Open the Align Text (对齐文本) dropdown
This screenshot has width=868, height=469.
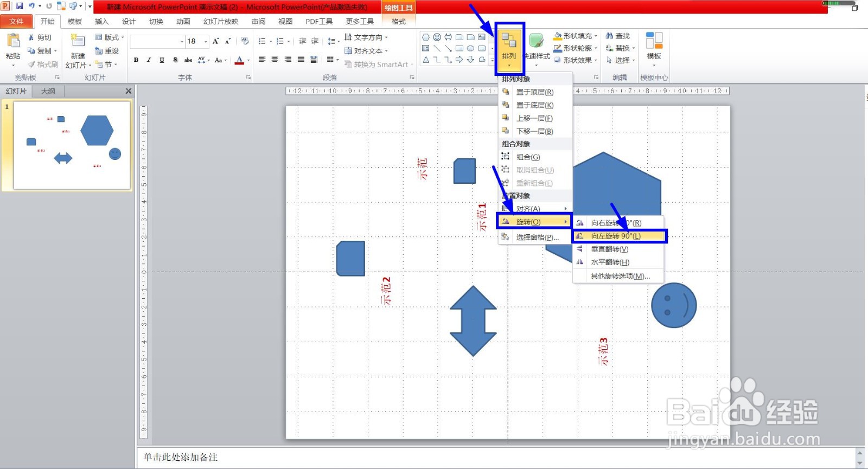tap(366, 51)
